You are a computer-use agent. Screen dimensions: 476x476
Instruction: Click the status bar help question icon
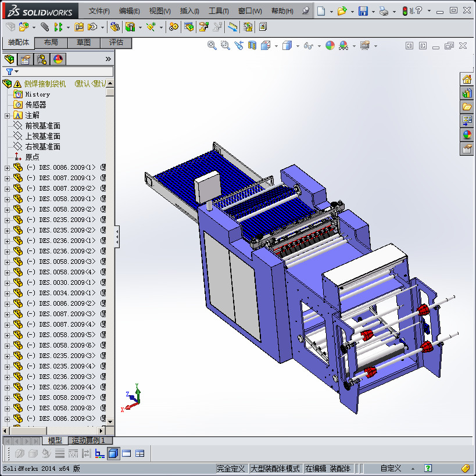[428, 468]
